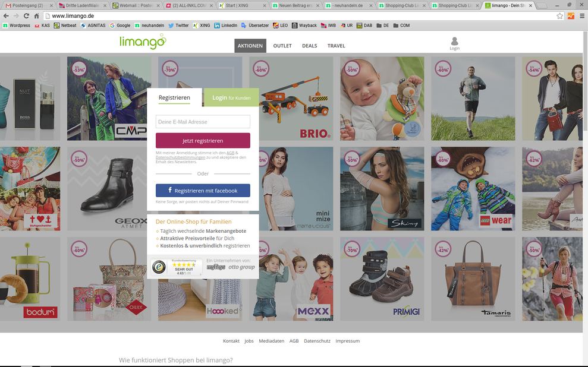Reload the page with refresh icon
Screen dimensions: 588x367
click(26, 15)
